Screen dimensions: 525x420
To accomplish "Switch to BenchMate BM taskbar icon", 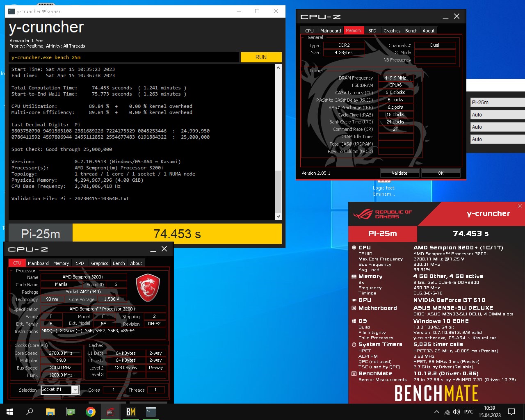I will (131, 412).
